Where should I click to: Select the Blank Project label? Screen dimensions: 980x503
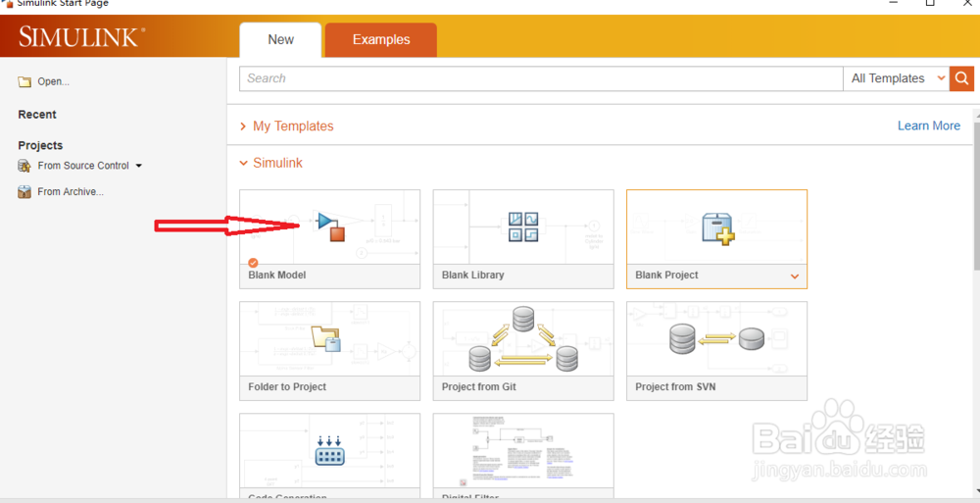666,275
